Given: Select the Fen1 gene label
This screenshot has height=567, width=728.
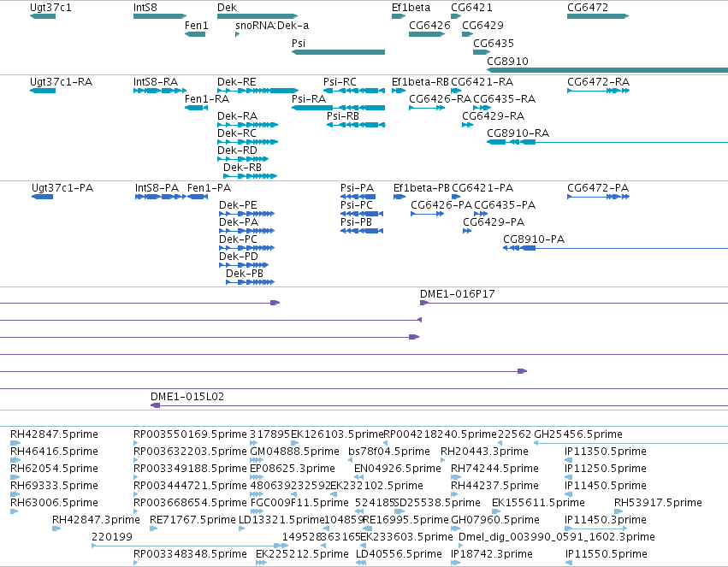Looking at the screenshot, I should (196, 26).
